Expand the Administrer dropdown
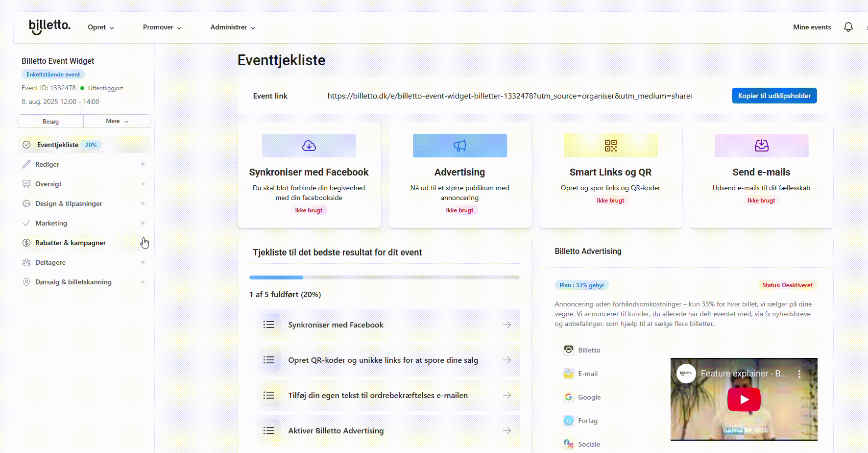This screenshot has height=453, width=868. pyautogui.click(x=233, y=27)
